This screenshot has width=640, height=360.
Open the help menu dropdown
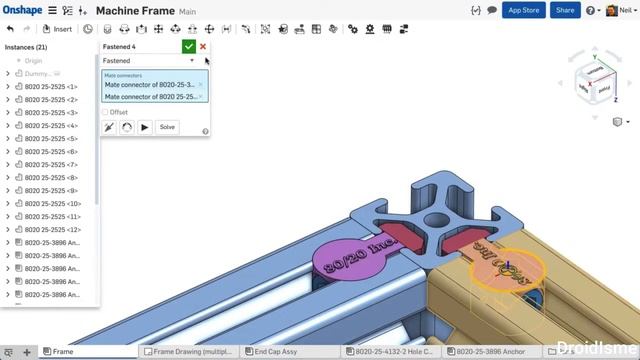pyautogui.click(x=593, y=11)
